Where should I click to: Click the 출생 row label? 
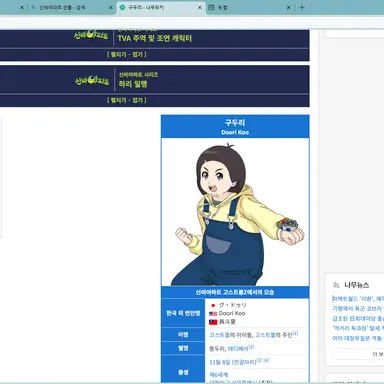coord(183,372)
